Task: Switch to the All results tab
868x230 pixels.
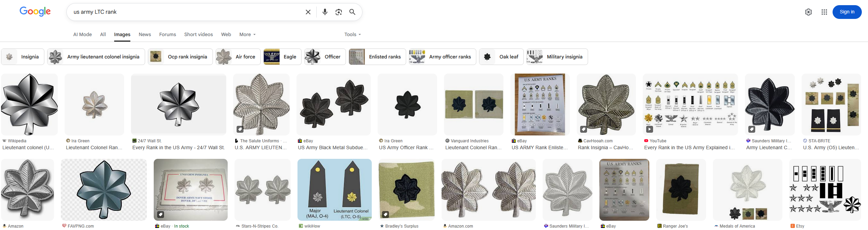Action: pyautogui.click(x=103, y=34)
